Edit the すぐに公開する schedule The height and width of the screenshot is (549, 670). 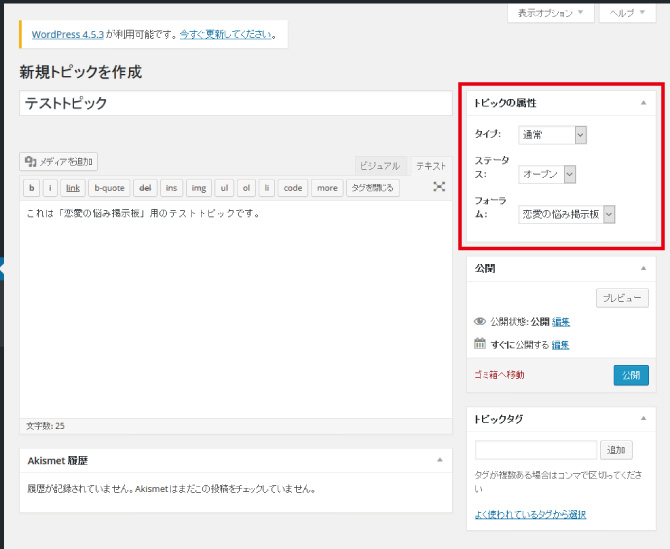[x=560, y=345]
